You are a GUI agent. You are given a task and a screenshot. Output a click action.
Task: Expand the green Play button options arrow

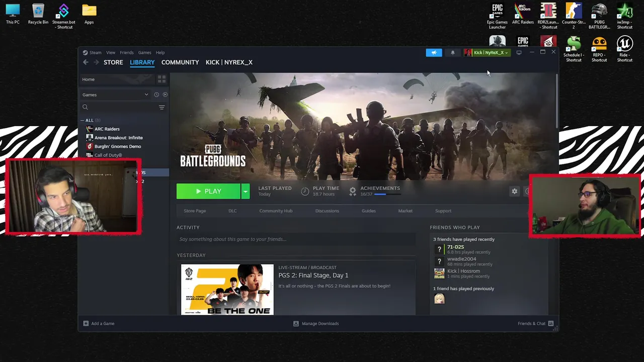[245, 191]
